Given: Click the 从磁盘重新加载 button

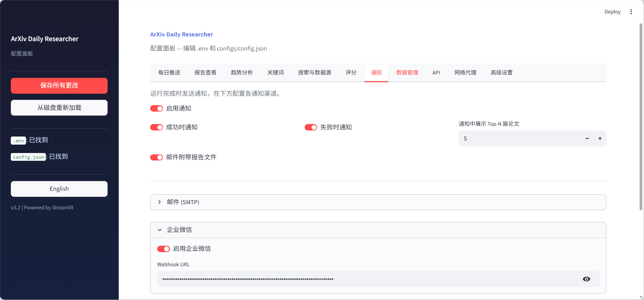Looking at the screenshot, I should (x=59, y=108).
